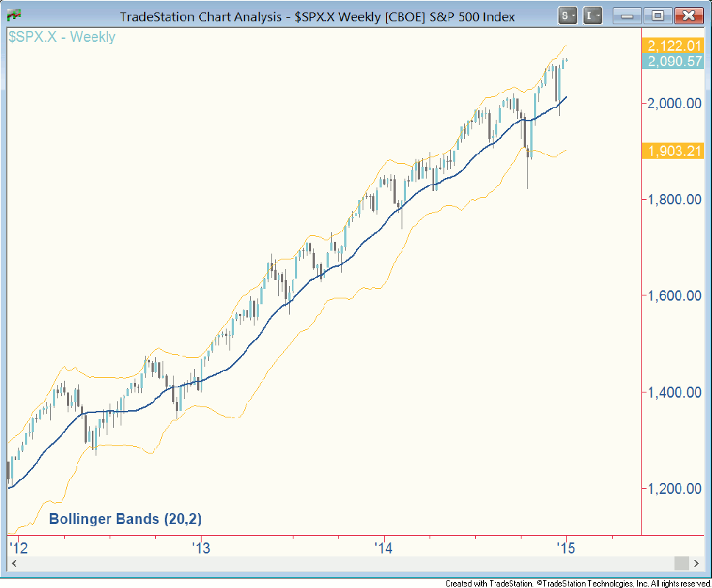Click the TradeStation chart window icon
The width and height of the screenshot is (712, 588).
(13, 15)
